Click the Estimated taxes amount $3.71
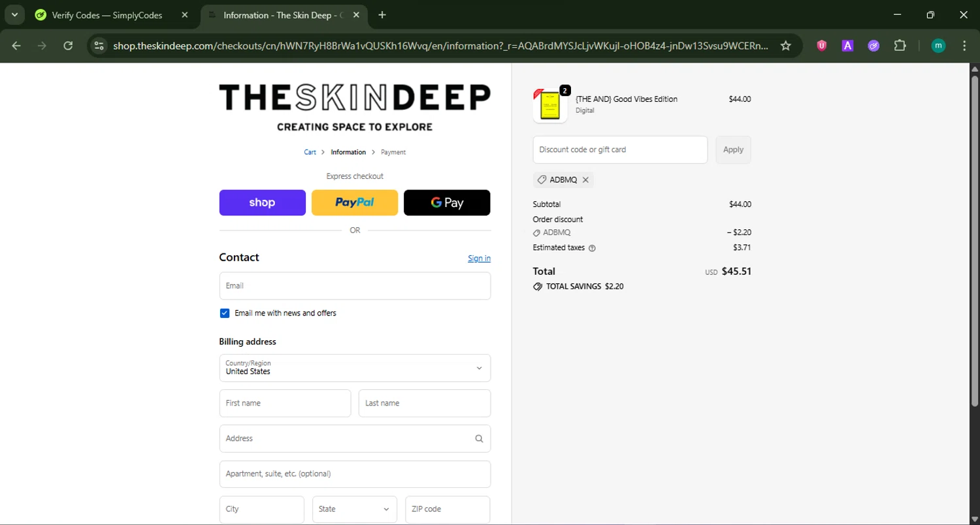 point(742,247)
